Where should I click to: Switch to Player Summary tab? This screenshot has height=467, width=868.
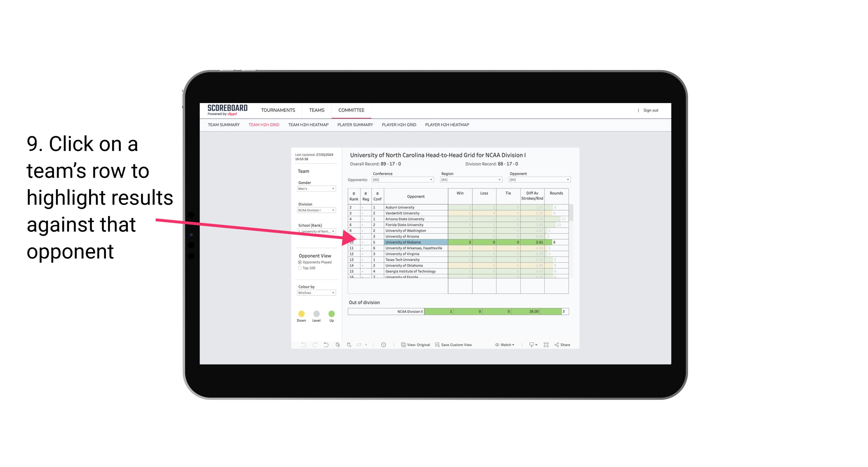coord(354,125)
